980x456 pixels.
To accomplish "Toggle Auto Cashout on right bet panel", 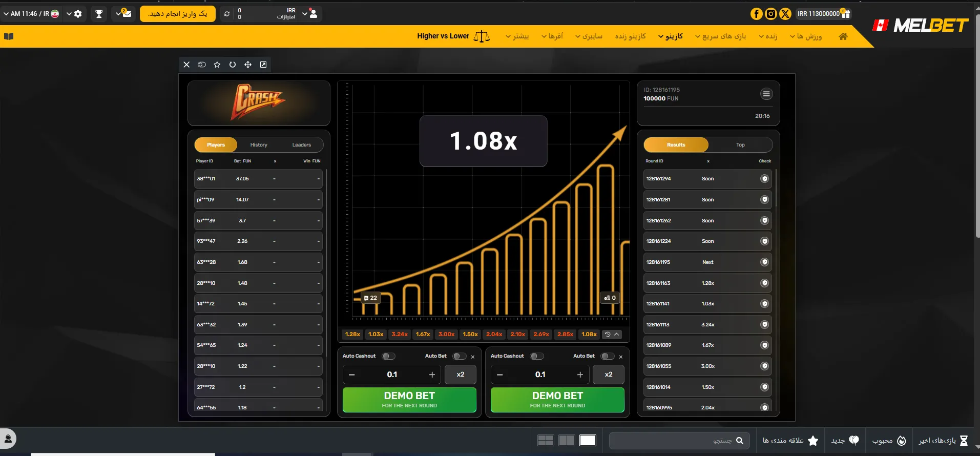I will pos(537,356).
